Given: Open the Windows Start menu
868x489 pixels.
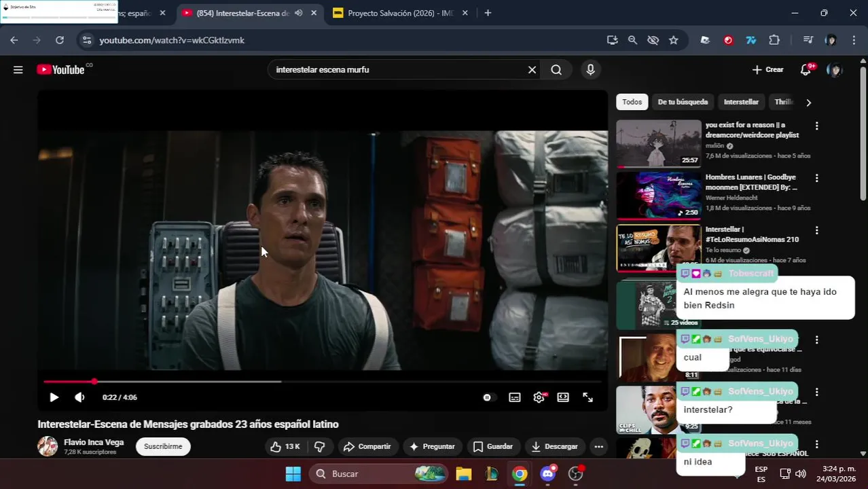Looking at the screenshot, I should [293, 473].
